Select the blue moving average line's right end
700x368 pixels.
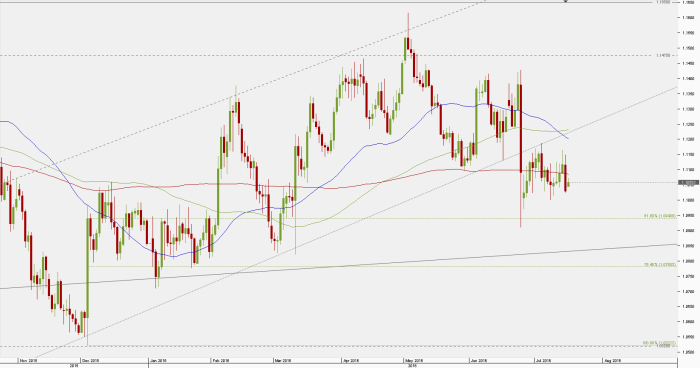point(567,138)
